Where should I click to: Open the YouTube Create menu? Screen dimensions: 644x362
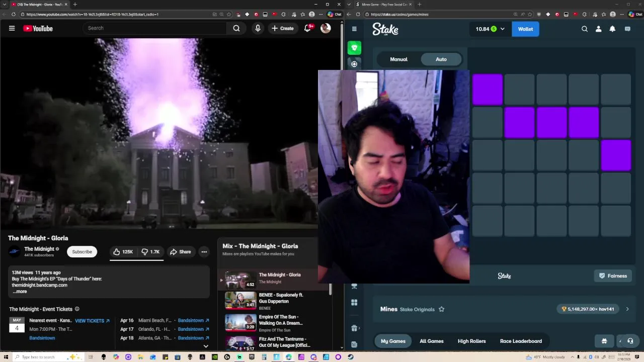coord(283,28)
